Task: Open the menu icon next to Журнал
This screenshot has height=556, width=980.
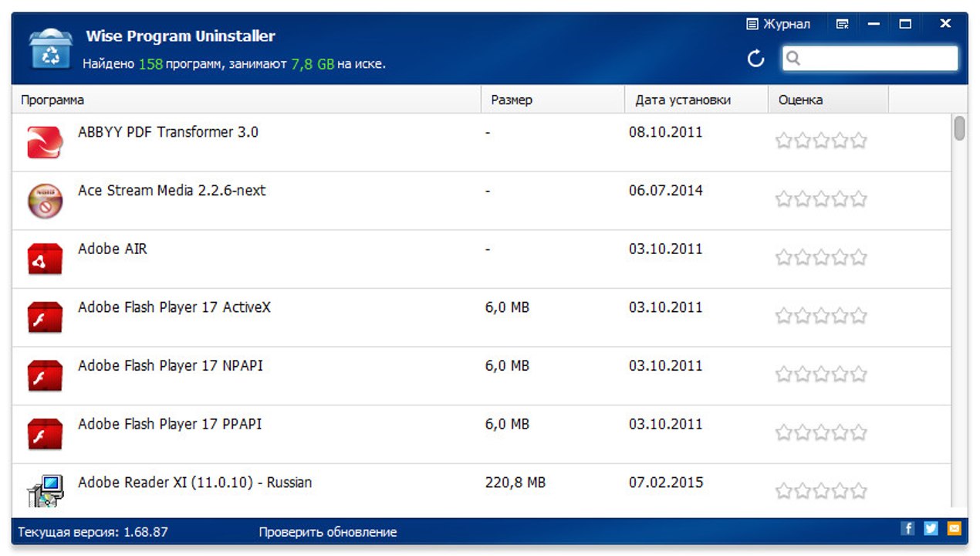Action: click(842, 24)
